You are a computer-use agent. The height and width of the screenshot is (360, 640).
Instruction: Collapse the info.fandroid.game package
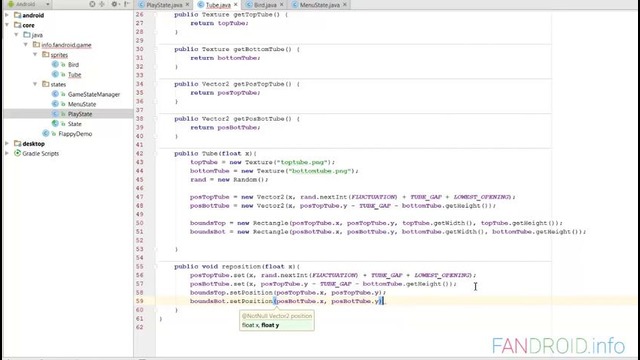coord(26,44)
